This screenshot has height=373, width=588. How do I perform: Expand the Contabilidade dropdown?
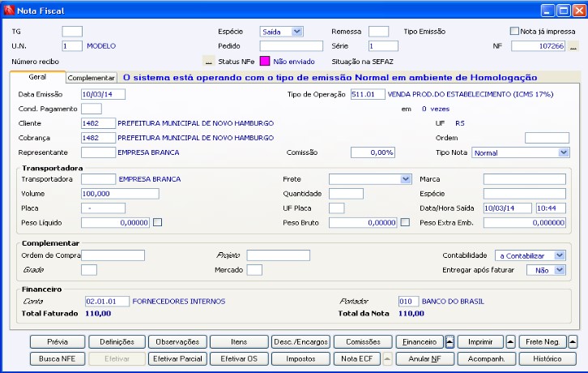pos(560,255)
